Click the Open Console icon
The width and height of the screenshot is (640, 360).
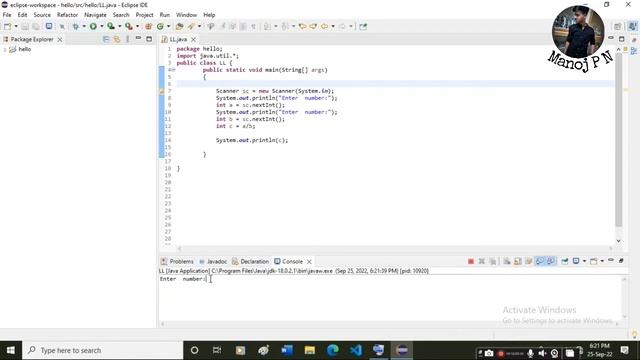pyautogui.click(x=593, y=261)
